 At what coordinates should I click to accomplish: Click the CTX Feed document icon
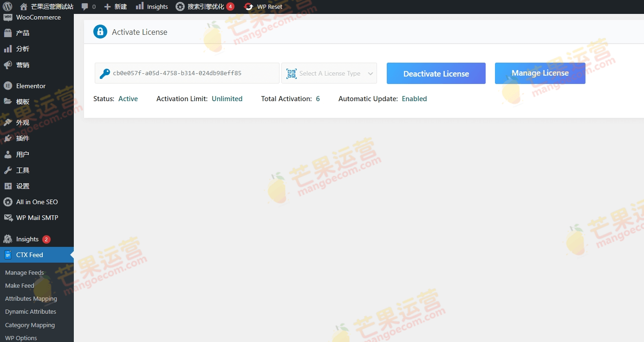click(7, 255)
